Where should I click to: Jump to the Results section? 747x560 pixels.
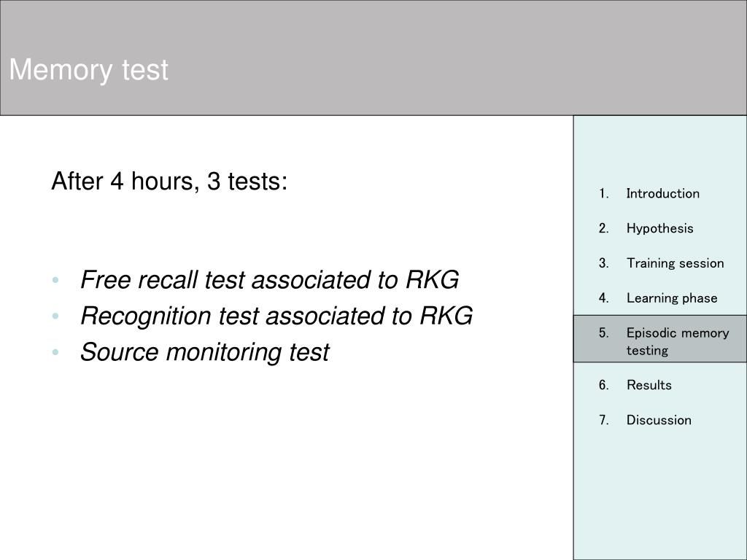point(649,385)
